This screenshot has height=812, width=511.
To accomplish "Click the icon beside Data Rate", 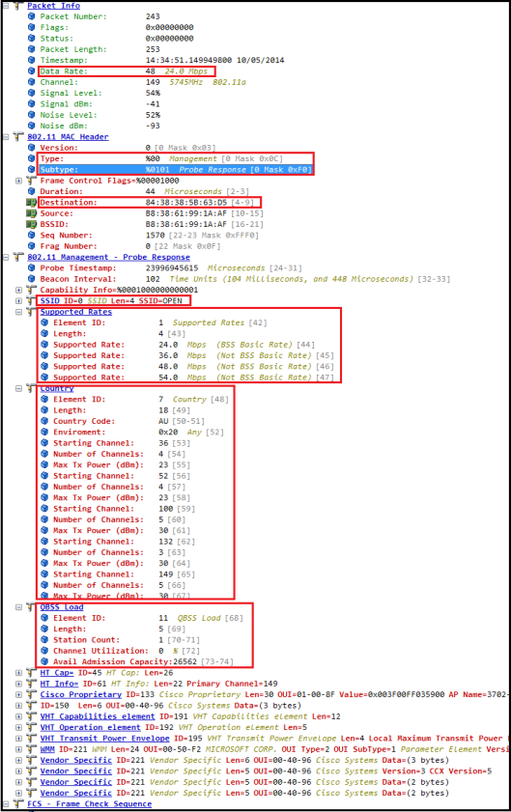I will click(32, 71).
